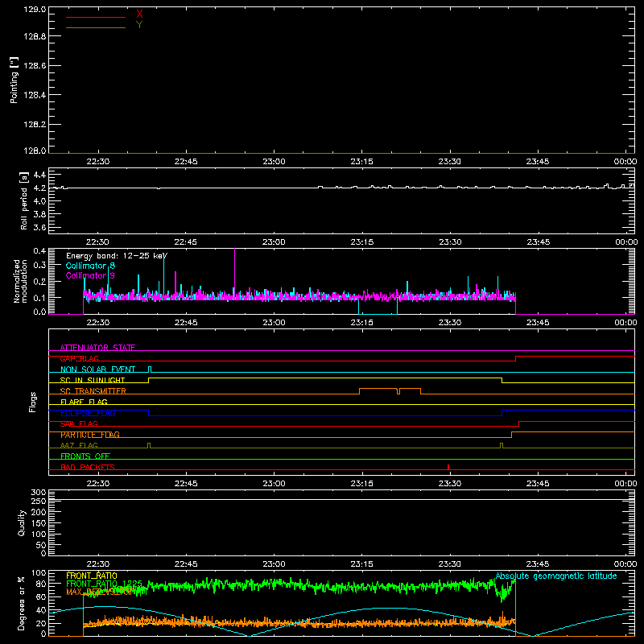
Task: Click the NON_SOLAR_EVENT flag label
Action: [97, 369]
